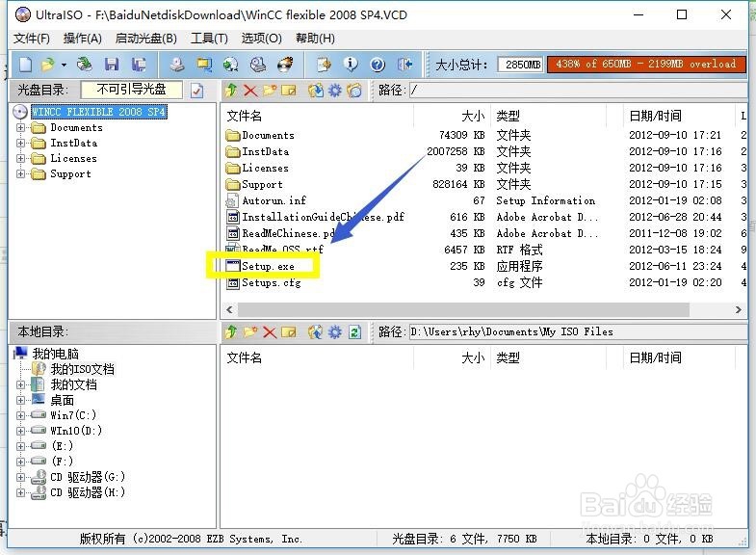
Task: Click the gear settings icon in disc pane
Action: pos(335,91)
